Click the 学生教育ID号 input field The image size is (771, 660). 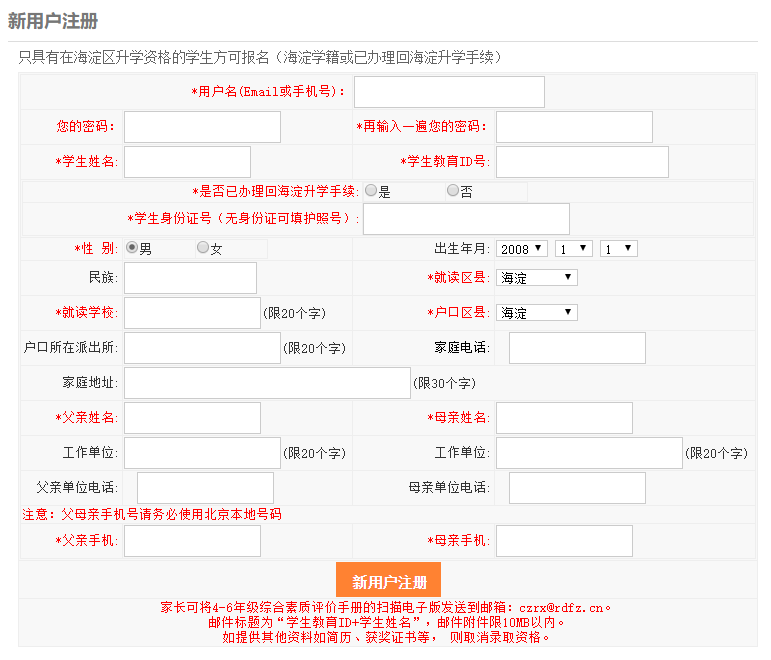click(x=582, y=162)
